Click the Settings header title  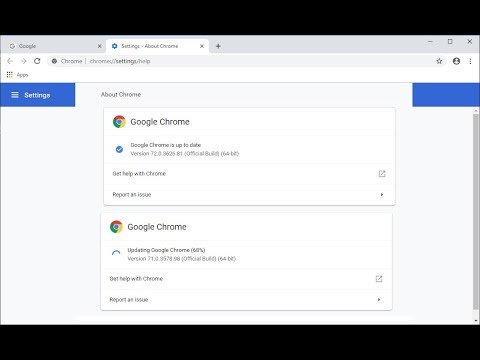[37, 95]
